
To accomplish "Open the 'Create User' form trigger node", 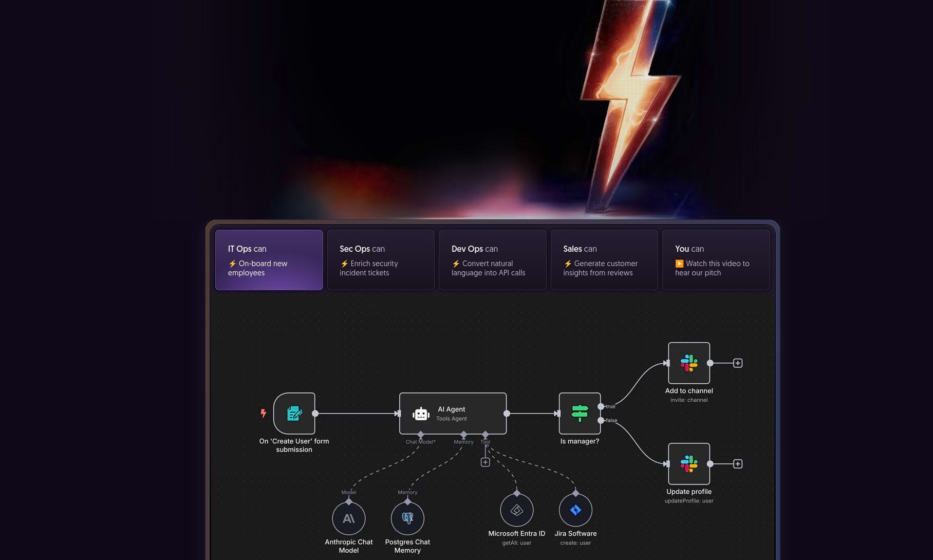I will click(294, 413).
